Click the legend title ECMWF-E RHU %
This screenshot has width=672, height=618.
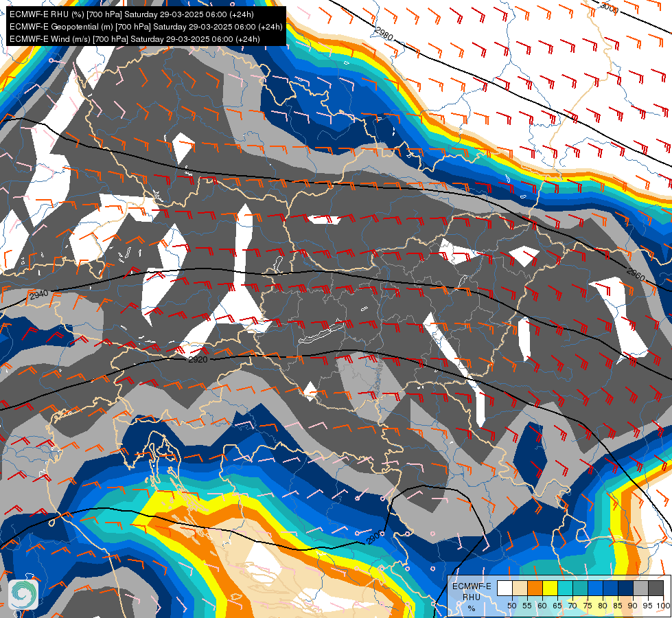[x=472, y=597]
